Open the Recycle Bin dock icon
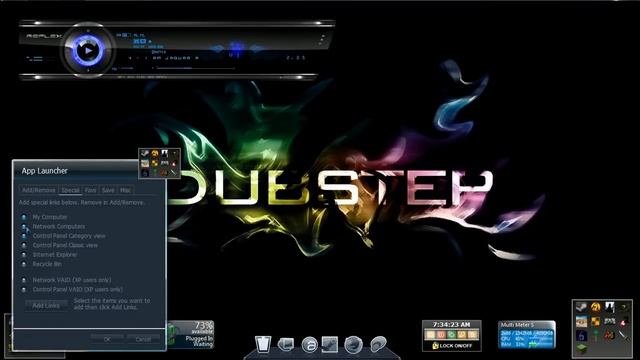The image size is (640, 360). click(263, 344)
